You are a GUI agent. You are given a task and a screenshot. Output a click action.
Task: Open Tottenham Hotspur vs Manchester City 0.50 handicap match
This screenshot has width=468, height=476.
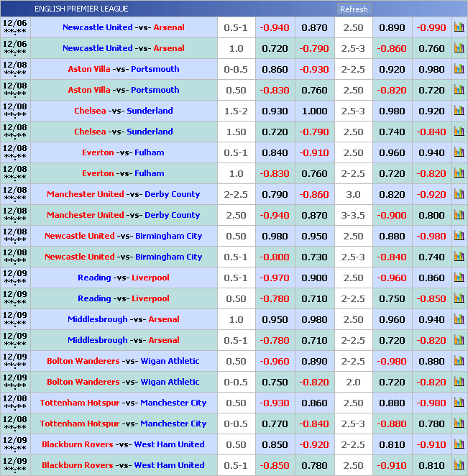pos(123,403)
